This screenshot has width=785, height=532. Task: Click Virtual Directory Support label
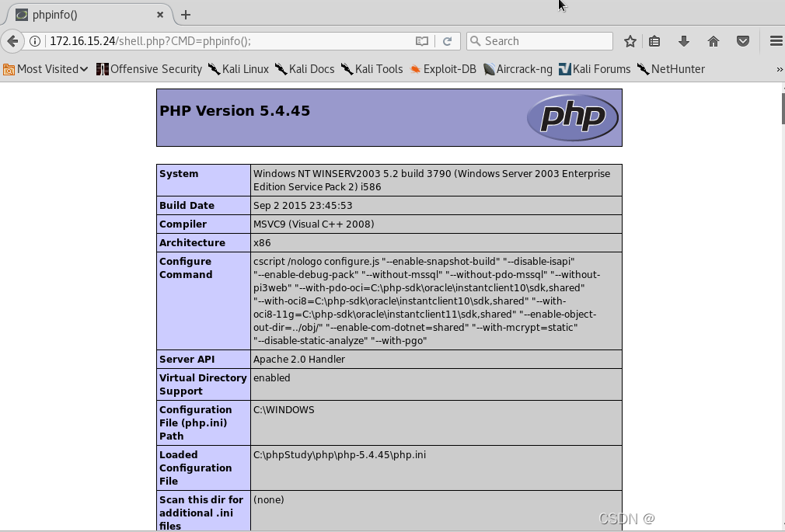pyautogui.click(x=203, y=384)
